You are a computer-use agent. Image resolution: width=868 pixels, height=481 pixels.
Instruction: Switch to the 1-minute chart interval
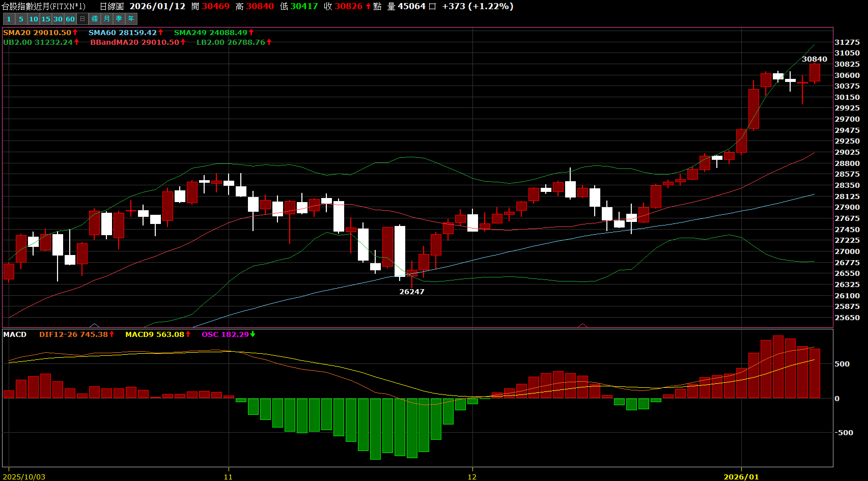[x=9, y=19]
